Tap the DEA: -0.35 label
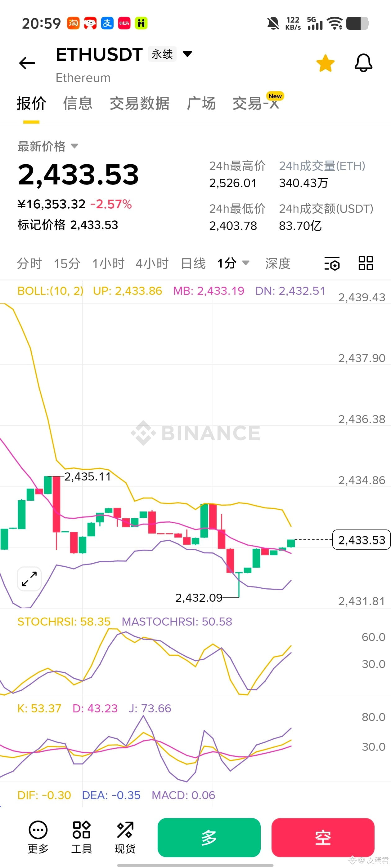The image size is (391, 868). tap(111, 795)
